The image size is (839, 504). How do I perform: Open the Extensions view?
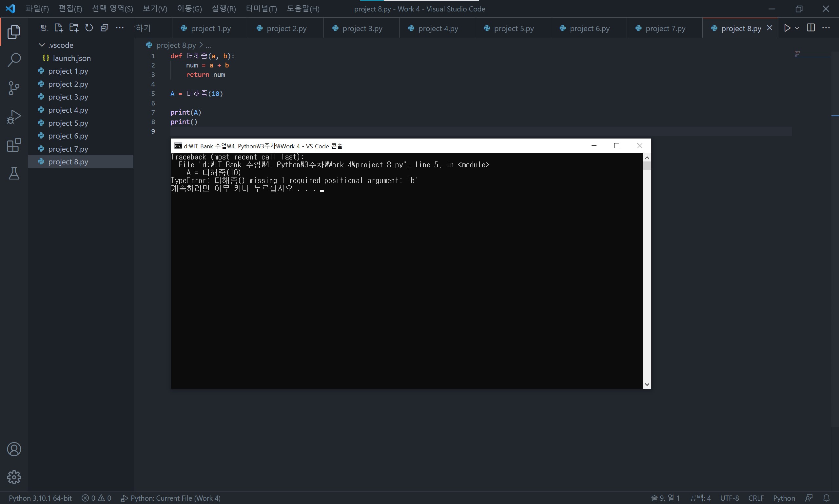coord(14,145)
